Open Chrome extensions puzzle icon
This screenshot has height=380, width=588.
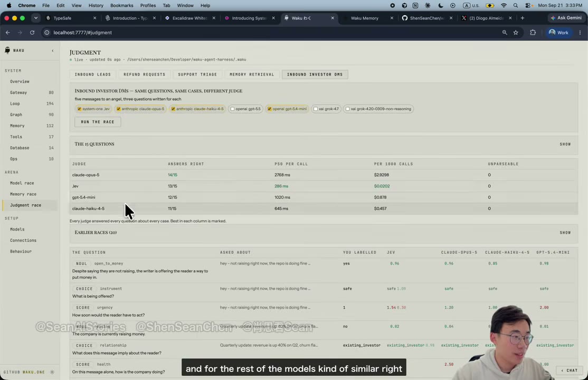[x=533, y=33]
